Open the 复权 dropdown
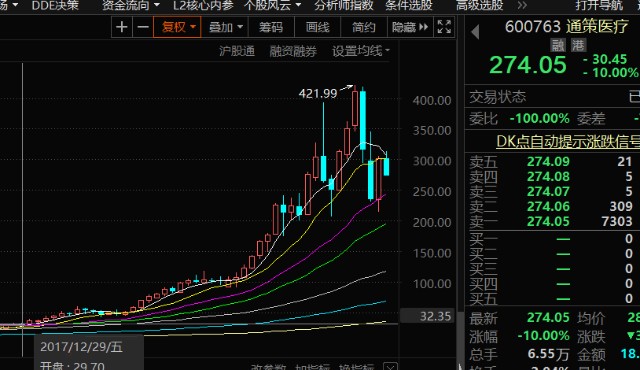Screen dimensions: 640x370 (177, 27)
